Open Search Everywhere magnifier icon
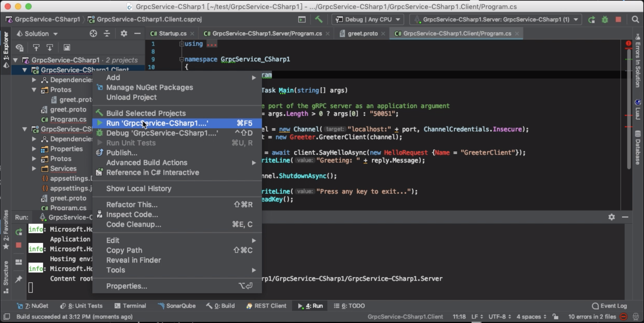This screenshot has height=323, width=644. pyautogui.click(x=635, y=20)
